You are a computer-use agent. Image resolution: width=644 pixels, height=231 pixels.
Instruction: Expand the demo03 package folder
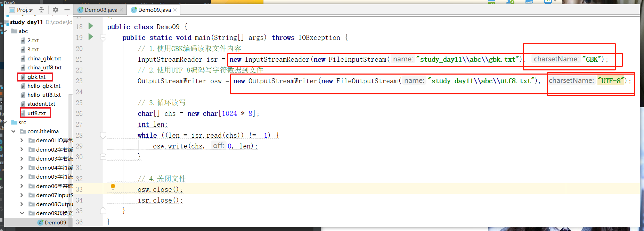[22, 159]
